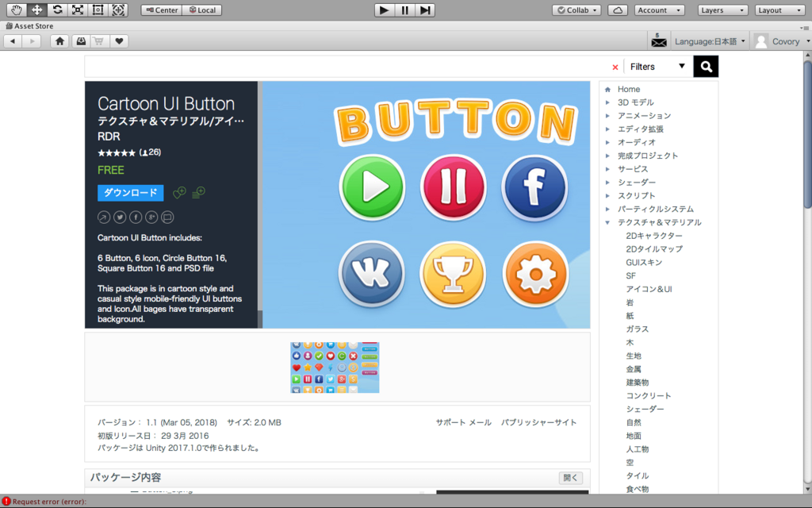Image resolution: width=812 pixels, height=508 pixels.
Task: Open the comment share icon
Action: click(167, 217)
